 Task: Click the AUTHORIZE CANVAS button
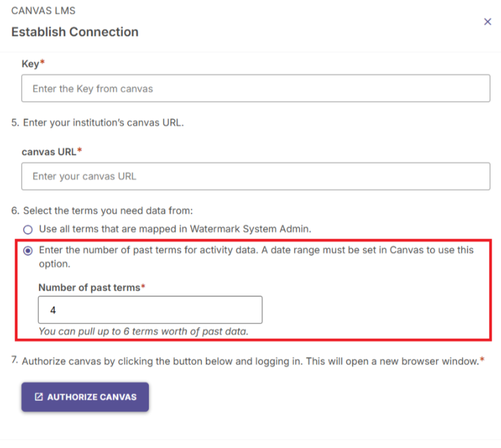(85, 397)
